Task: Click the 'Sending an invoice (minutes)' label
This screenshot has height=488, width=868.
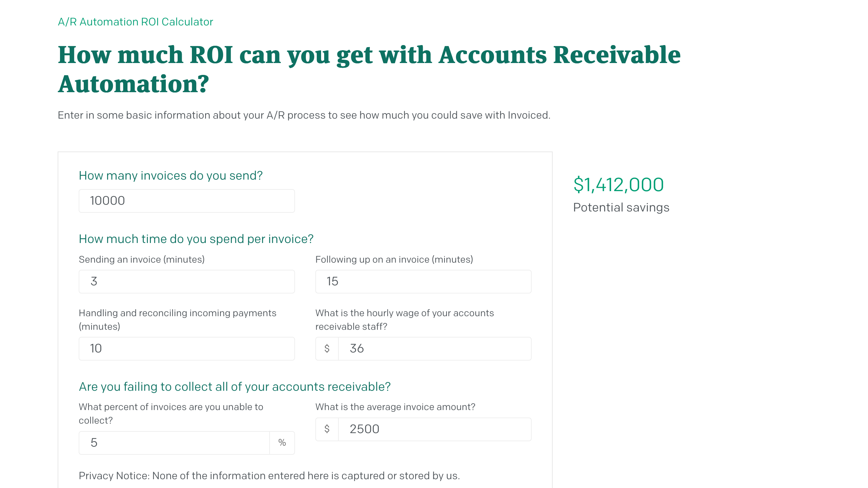Action: (142, 259)
